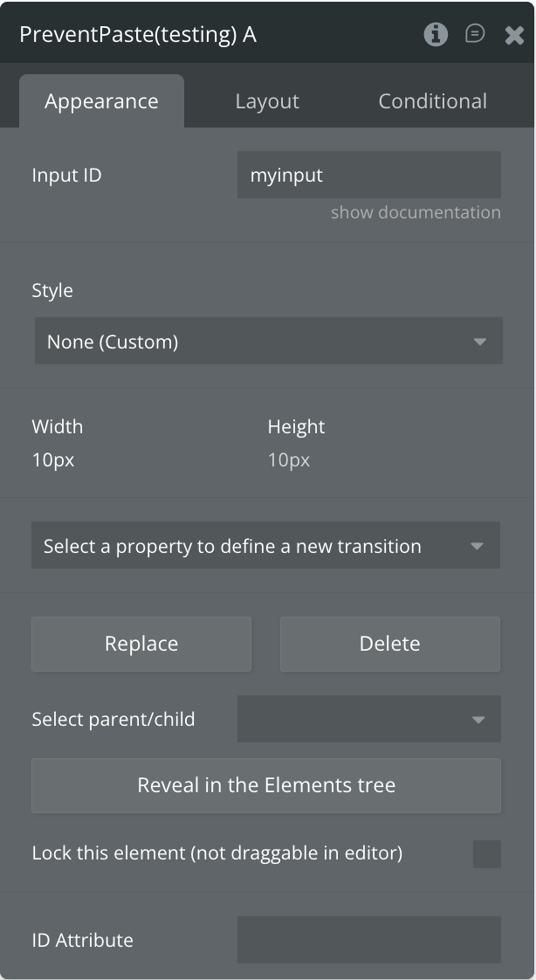Click the Style dropdown arrow
Screen dimensions: 536x980
point(479,342)
